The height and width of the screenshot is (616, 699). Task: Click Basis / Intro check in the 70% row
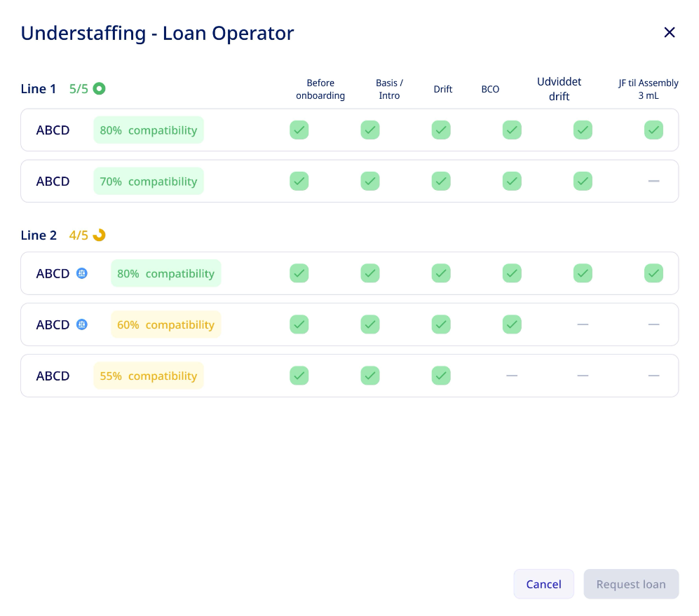(370, 181)
